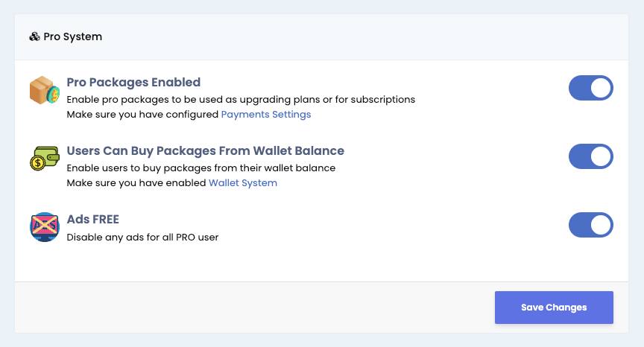Click the crossed-out ads icon
Image resolution: width=644 pixels, height=347 pixels.
(x=45, y=227)
